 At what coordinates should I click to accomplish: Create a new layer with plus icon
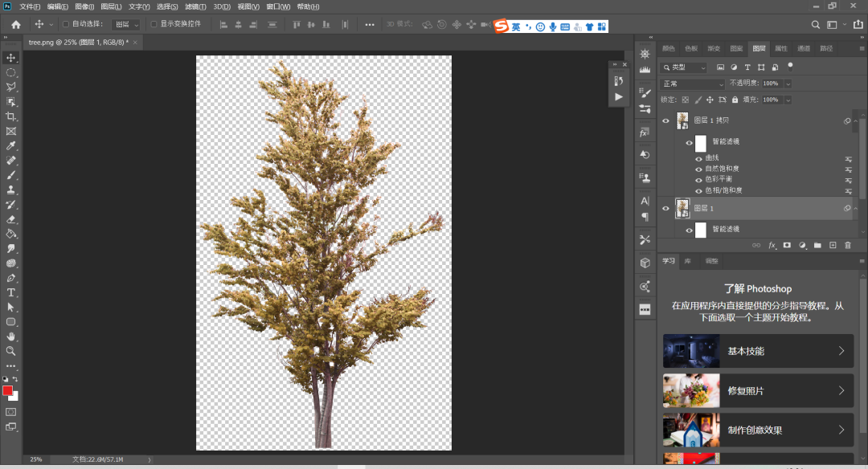[833, 245]
